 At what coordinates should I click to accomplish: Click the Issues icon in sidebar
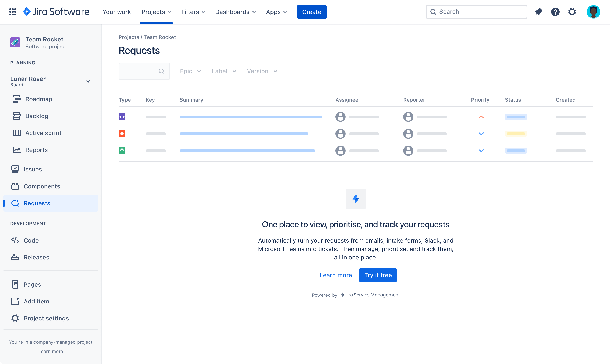point(15,170)
